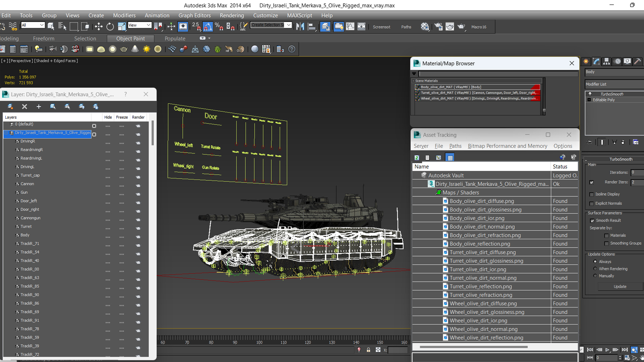644x362 pixels.
Task: Select the Always update option
Action: [595, 261]
